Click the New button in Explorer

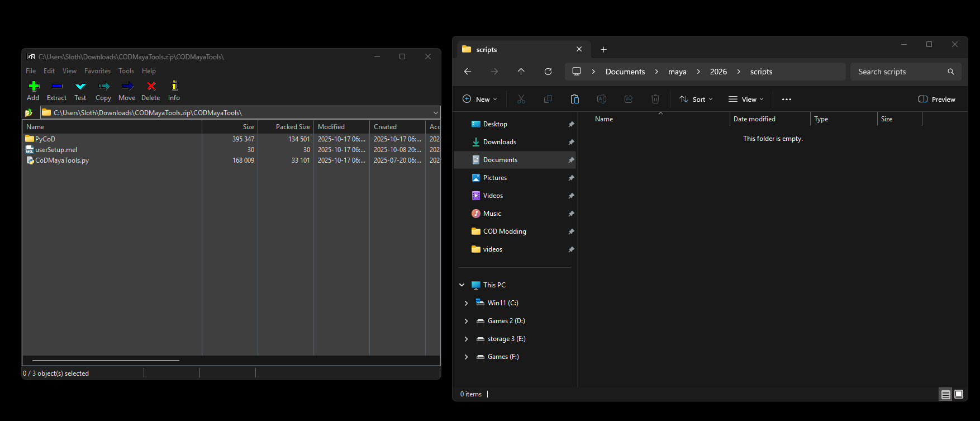point(480,99)
